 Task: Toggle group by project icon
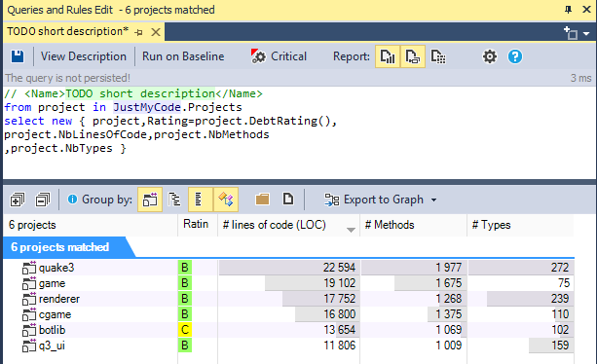click(x=150, y=200)
